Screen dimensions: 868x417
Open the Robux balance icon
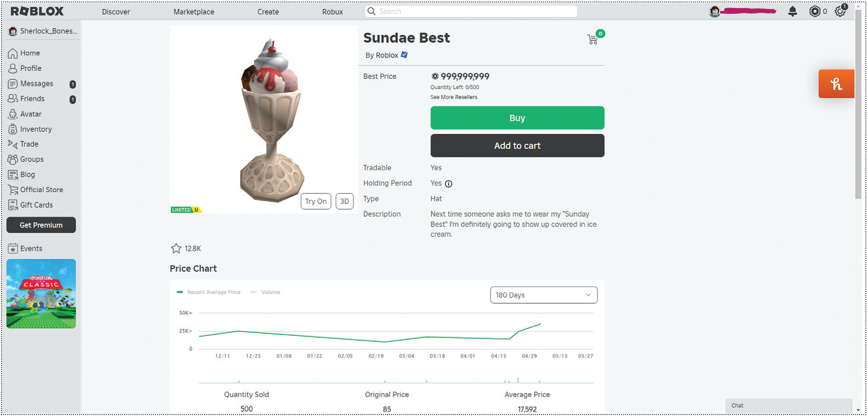[815, 11]
